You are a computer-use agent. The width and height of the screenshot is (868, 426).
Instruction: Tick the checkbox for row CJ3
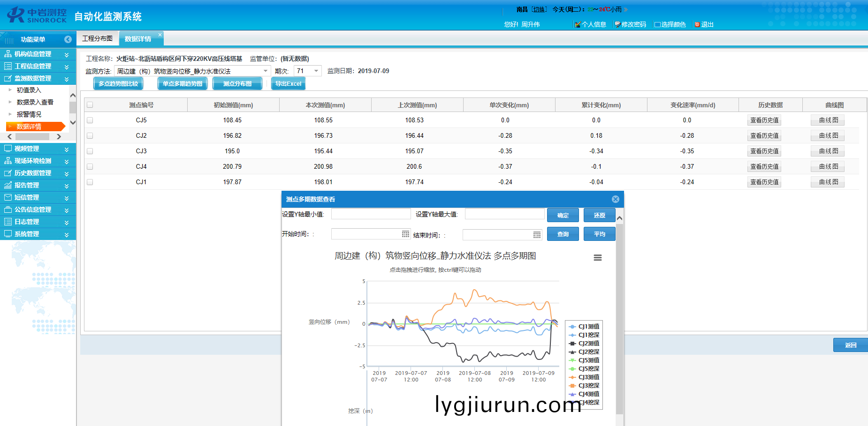coord(90,151)
